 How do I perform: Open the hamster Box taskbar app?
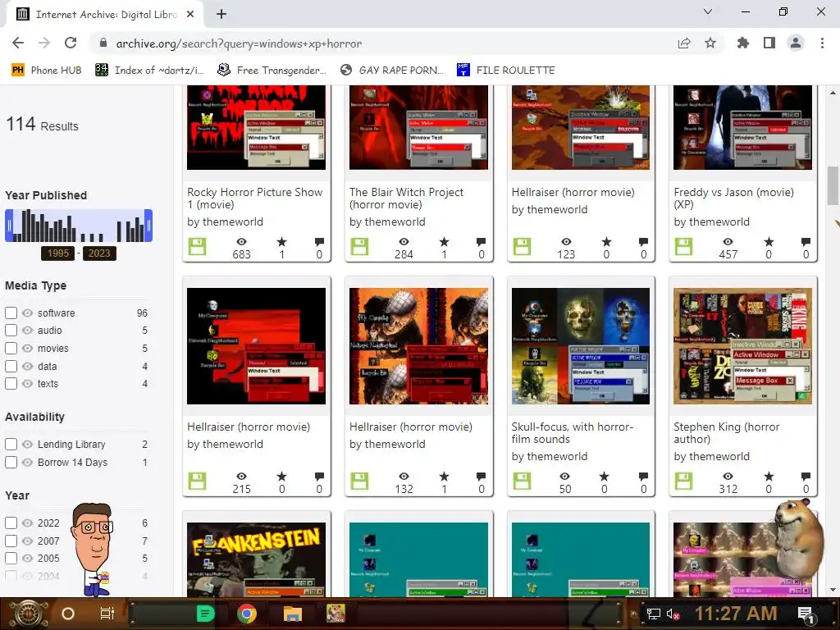[x=336, y=614]
